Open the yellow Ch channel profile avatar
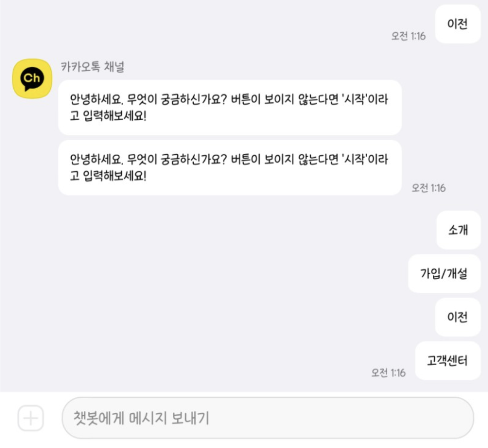The height and width of the screenshot is (448, 488). click(x=32, y=78)
